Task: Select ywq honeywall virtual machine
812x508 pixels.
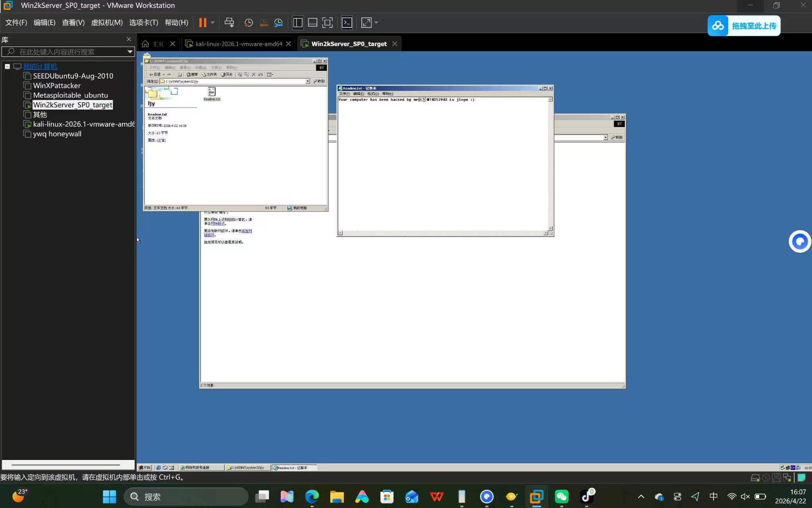Action: click(x=57, y=134)
